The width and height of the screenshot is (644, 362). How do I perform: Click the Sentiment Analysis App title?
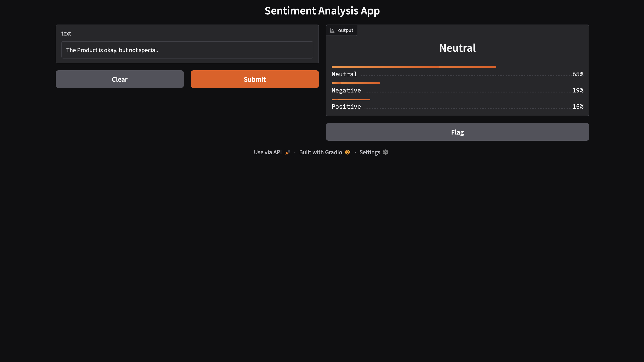click(x=322, y=11)
